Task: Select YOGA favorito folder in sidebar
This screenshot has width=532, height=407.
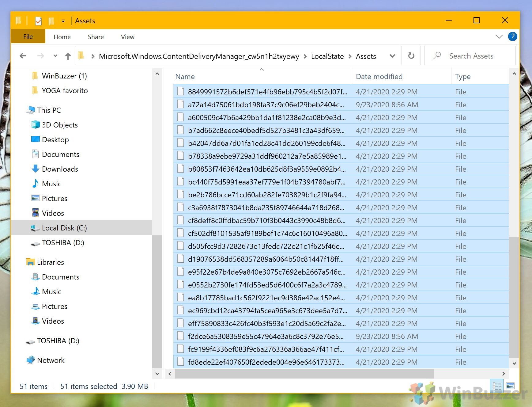Action: tap(65, 90)
